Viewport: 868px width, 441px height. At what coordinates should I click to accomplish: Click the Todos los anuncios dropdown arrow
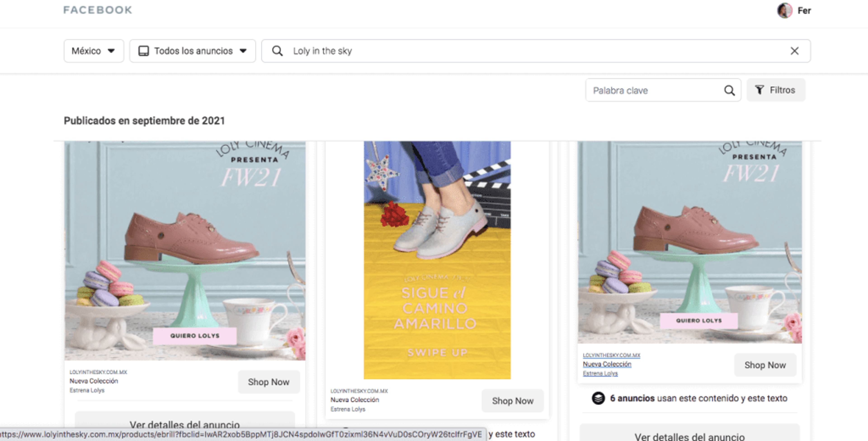[243, 51]
